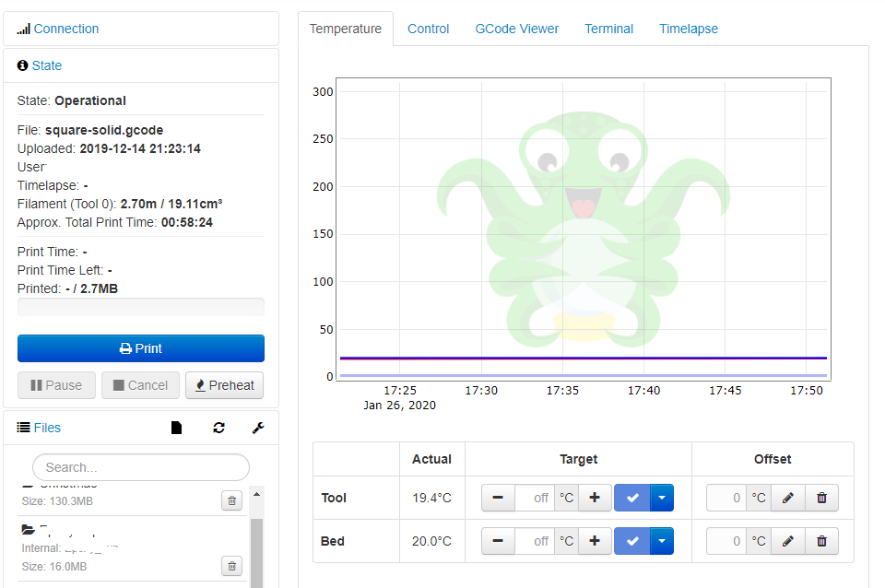Screen dimensions: 885x588
Task: Click the print progress bar
Action: 140,307
